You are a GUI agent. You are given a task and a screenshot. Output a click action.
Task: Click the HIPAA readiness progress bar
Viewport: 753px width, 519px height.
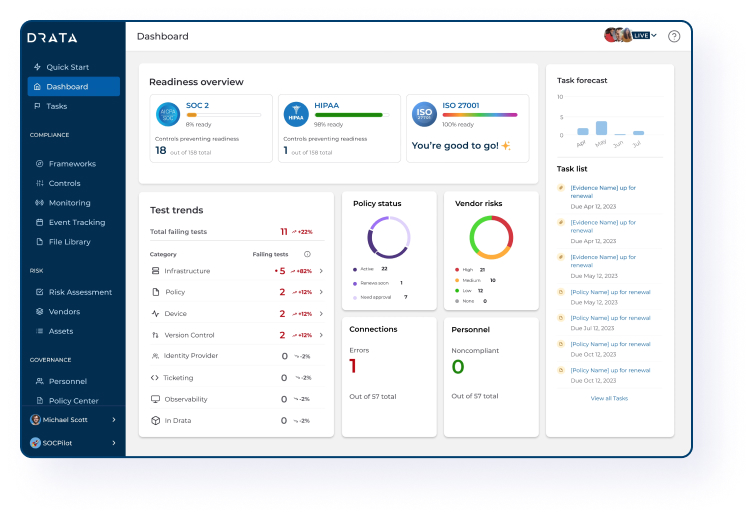point(352,115)
